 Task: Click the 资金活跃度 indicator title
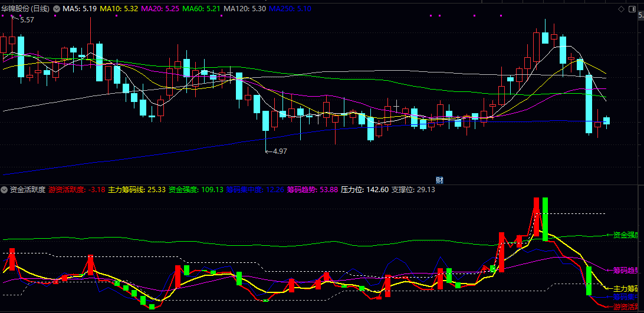tap(28, 190)
